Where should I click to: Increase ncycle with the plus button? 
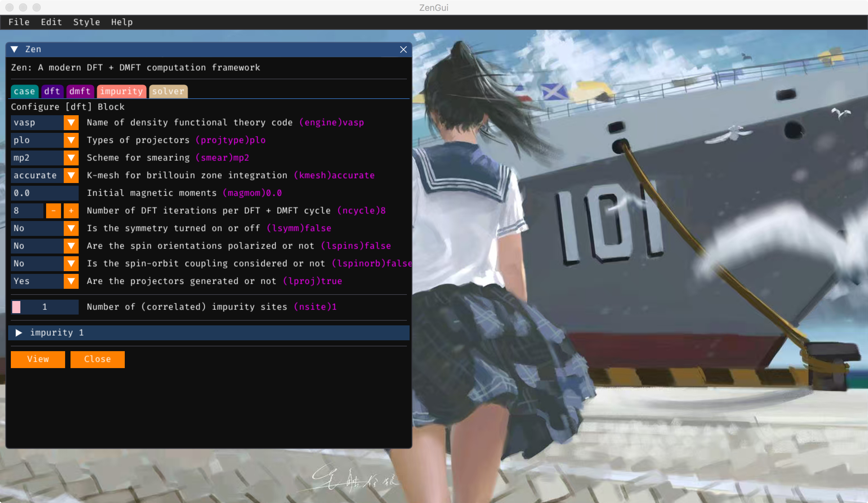pyautogui.click(x=71, y=211)
